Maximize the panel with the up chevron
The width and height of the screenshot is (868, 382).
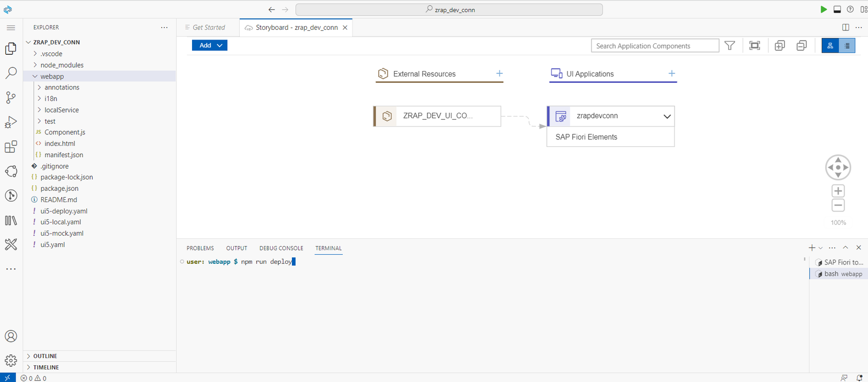(x=845, y=248)
